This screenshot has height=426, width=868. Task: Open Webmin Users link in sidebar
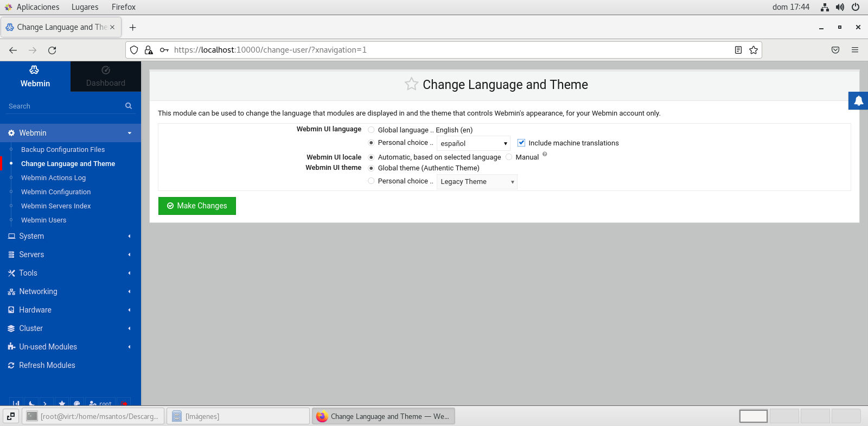(x=43, y=220)
